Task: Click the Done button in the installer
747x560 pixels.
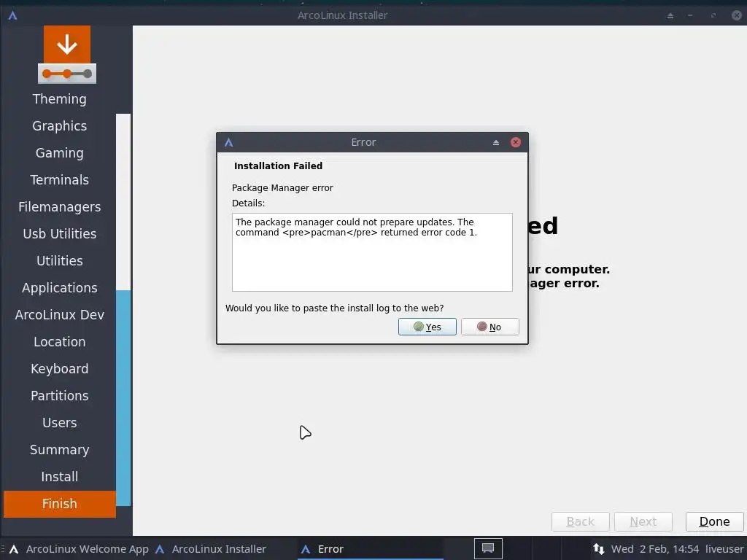Action: [714, 521]
